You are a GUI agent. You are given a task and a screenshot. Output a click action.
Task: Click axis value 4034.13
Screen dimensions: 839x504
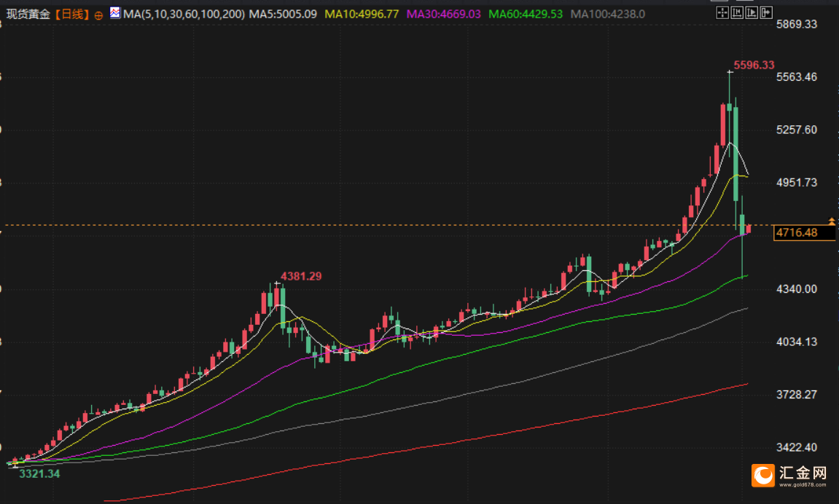click(797, 342)
